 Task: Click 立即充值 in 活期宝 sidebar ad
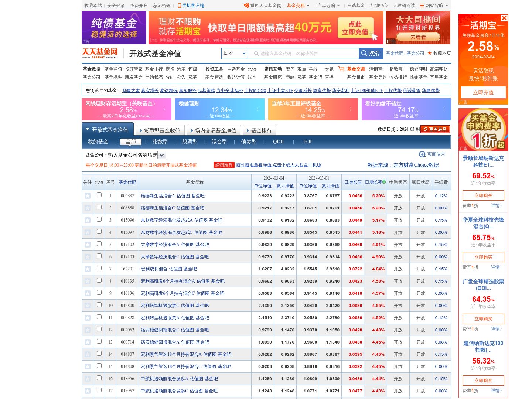pyautogui.click(x=483, y=92)
